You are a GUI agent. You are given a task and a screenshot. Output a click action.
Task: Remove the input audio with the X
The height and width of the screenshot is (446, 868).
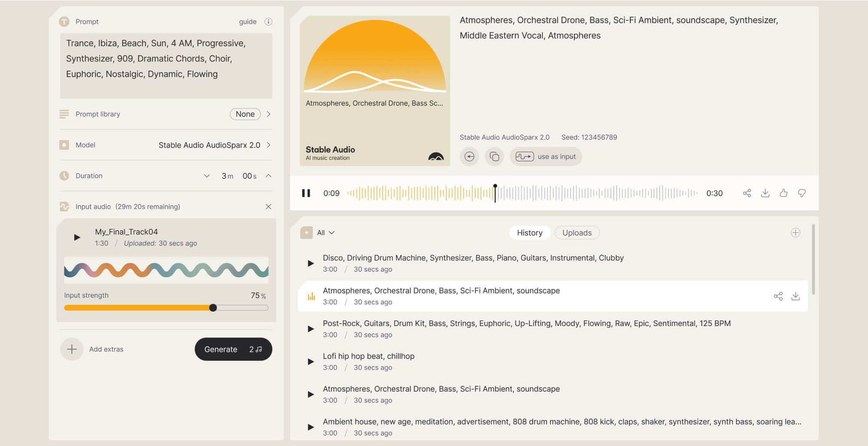[269, 207]
